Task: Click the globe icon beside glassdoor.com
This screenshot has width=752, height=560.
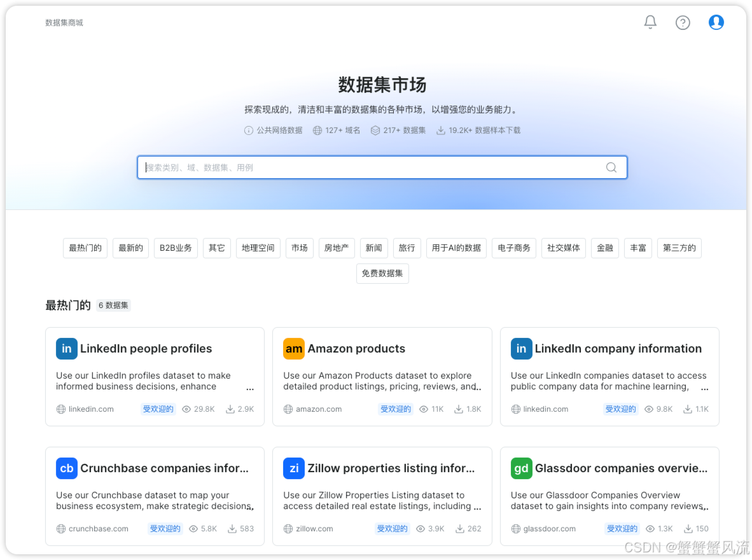Action: 515,529
